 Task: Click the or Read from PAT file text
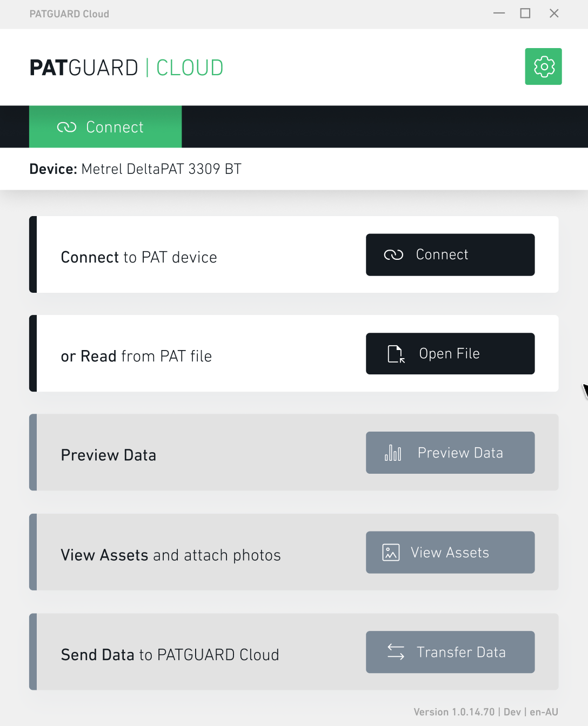[136, 357]
